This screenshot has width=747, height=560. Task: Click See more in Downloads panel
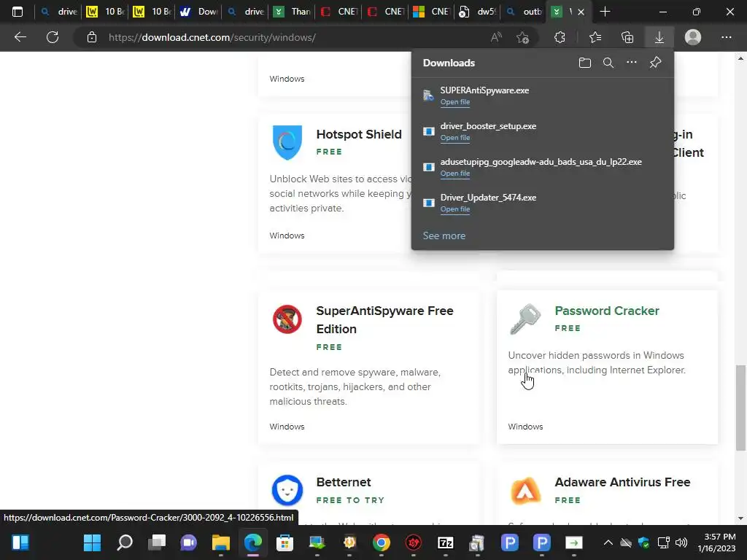444,236
